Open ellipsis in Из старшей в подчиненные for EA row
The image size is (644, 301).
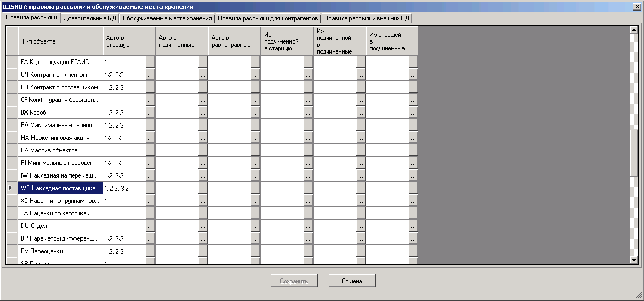pos(414,62)
